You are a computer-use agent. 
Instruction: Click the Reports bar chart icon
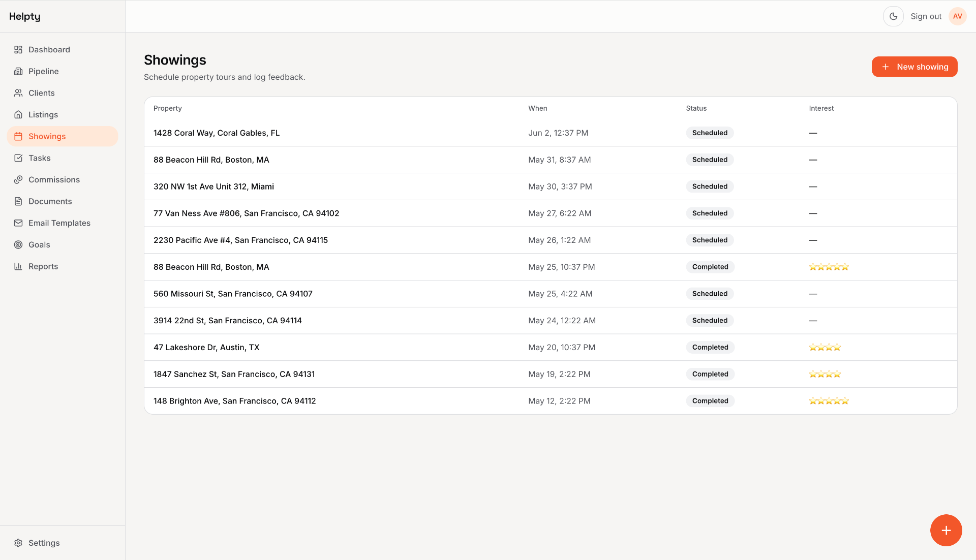coord(18,266)
